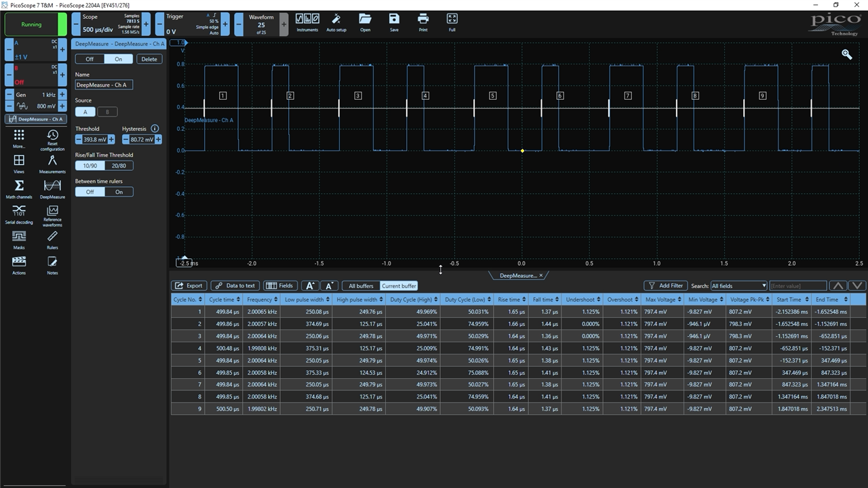Open the Fields selector

click(x=280, y=285)
